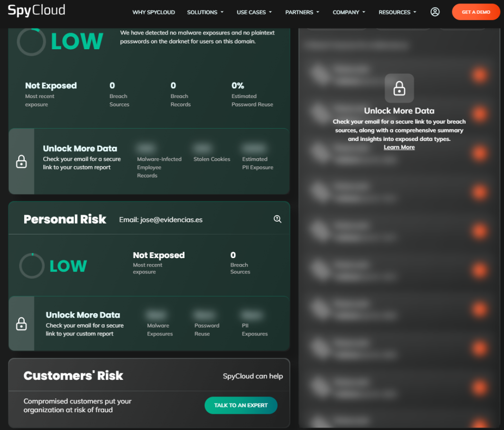The height and width of the screenshot is (430, 504).
Task: Click the Password Reuse label in Personal Risk
Action: (x=207, y=330)
